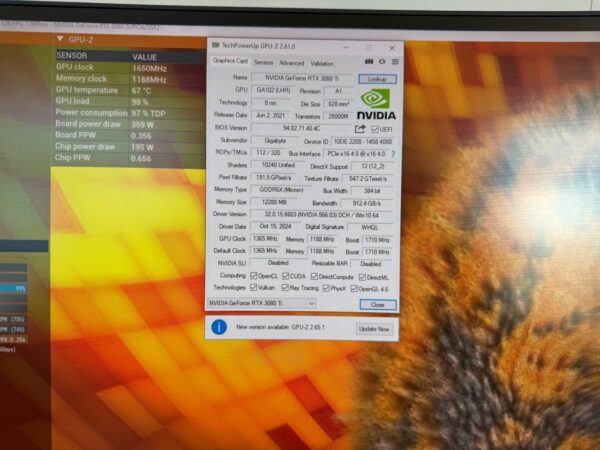Open the GPU-Z hamburger menu icon
The height and width of the screenshot is (450, 600).
[395, 62]
